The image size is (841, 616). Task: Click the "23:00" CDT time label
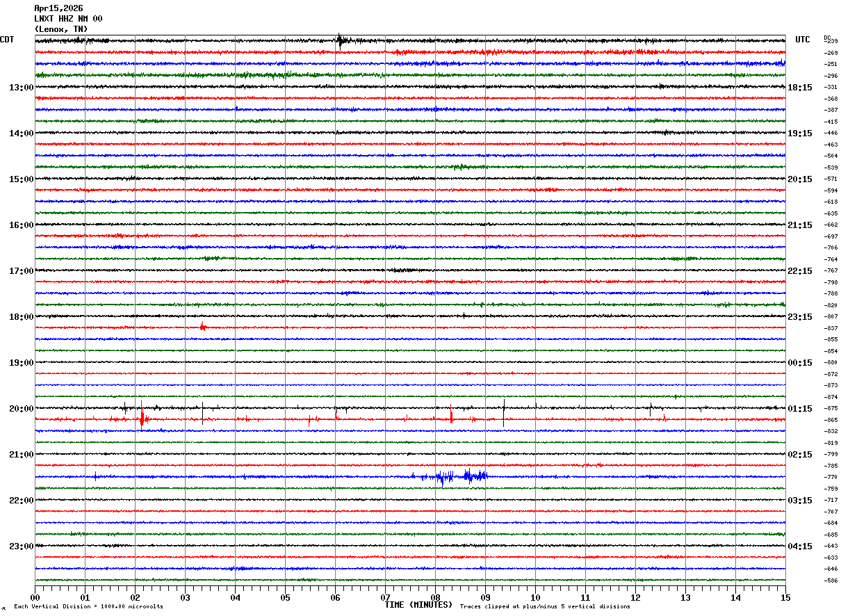click(22, 546)
